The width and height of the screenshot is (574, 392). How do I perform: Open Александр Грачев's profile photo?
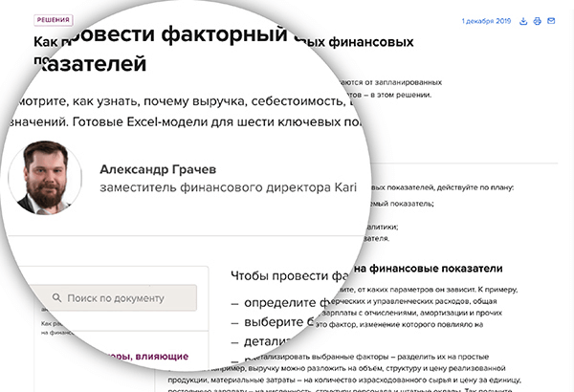(44, 178)
